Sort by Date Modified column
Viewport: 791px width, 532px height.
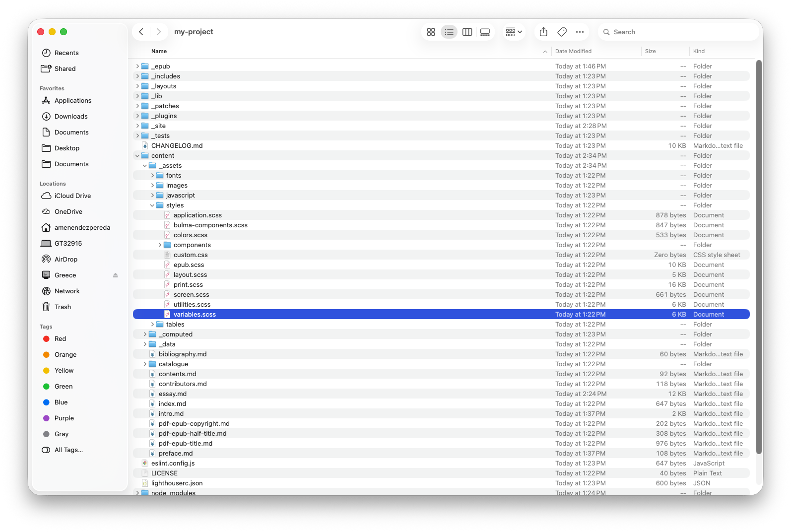[x=573, y=52]
